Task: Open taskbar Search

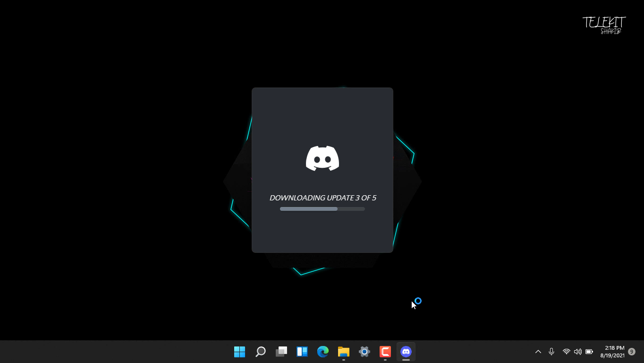Action: pyautogui.click(x=261, y=352)
